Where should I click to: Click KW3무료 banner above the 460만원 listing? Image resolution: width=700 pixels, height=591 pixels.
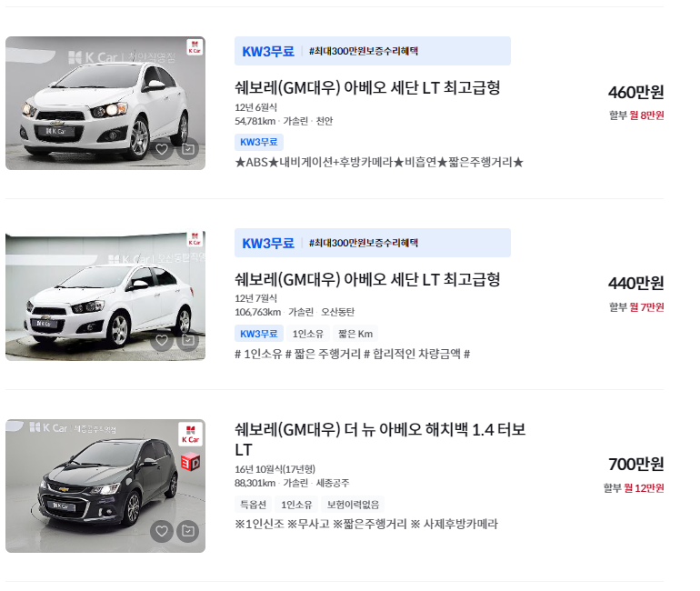pos(373,51)
